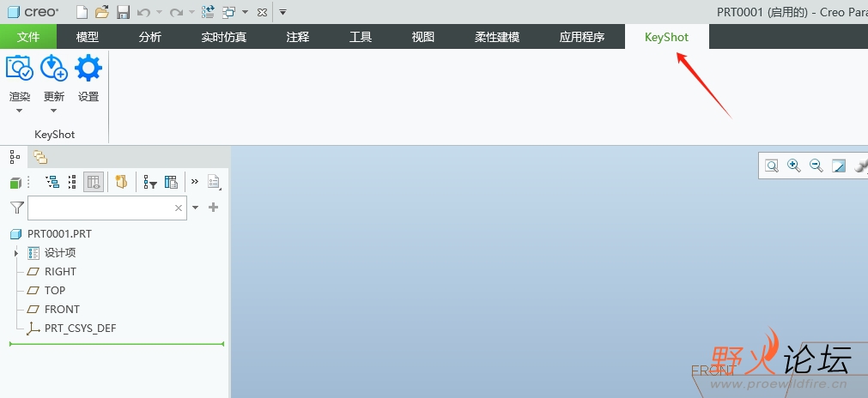Click the refit zoom icon
868x398 pixels.
pos(772,166)
